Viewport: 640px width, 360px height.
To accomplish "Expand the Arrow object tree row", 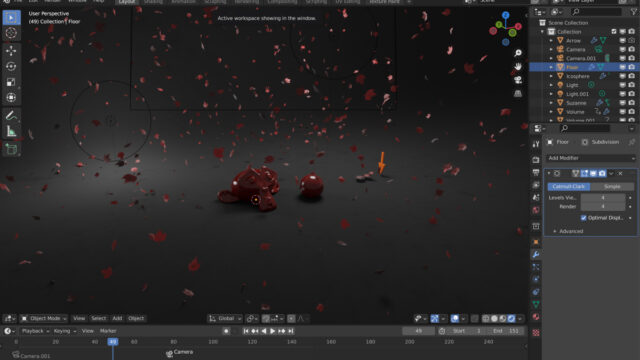I will (551, 40).
